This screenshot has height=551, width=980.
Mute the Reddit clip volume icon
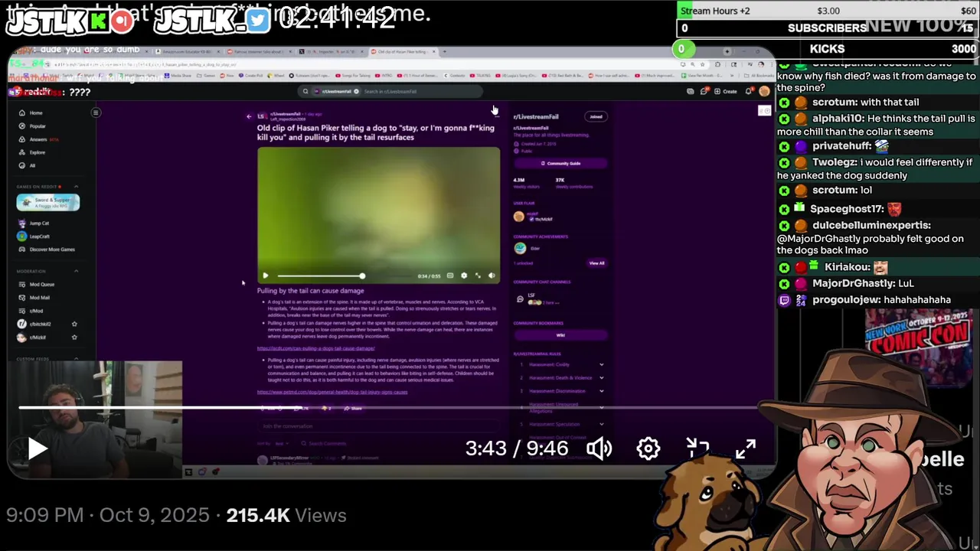click(492, 275)
